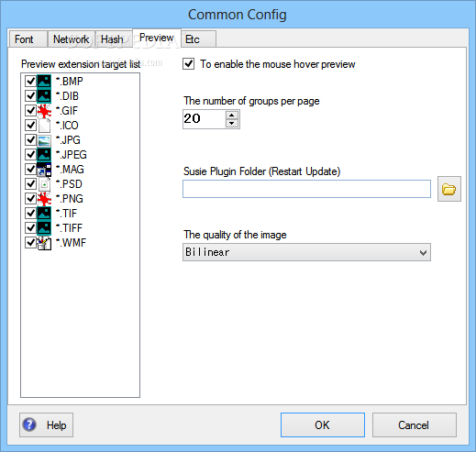Uncheck the *.PSD extension checkbox
Screen dimensions: 476x452
[x=30, y=184]
